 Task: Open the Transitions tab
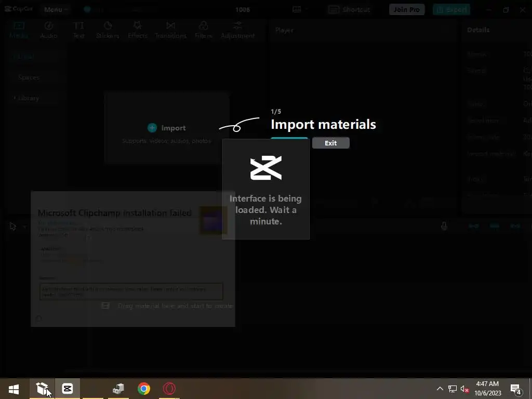pos(170,30)
